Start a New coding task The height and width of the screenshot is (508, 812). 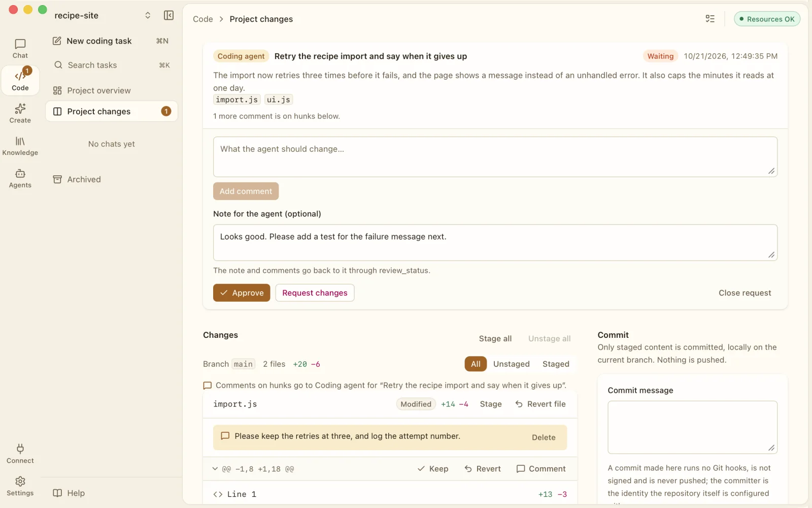pyautogui.click(x=112, y=41)
